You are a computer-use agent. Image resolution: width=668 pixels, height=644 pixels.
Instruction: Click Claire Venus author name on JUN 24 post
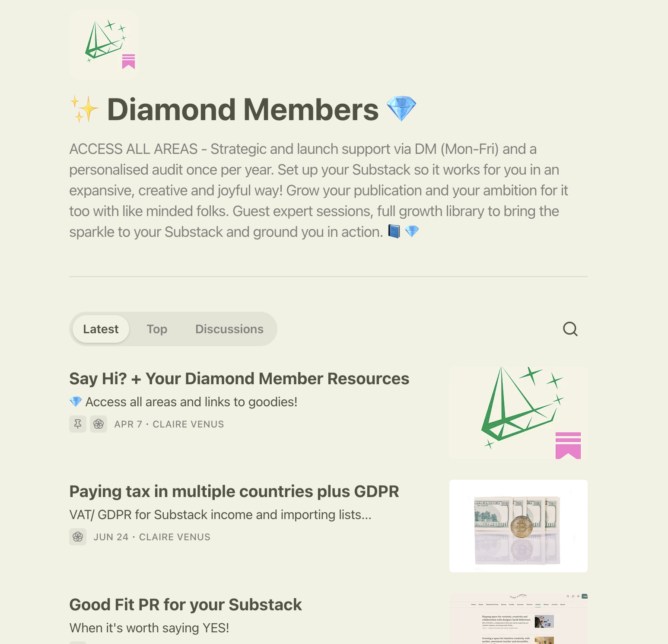click(x=175, y=537)
